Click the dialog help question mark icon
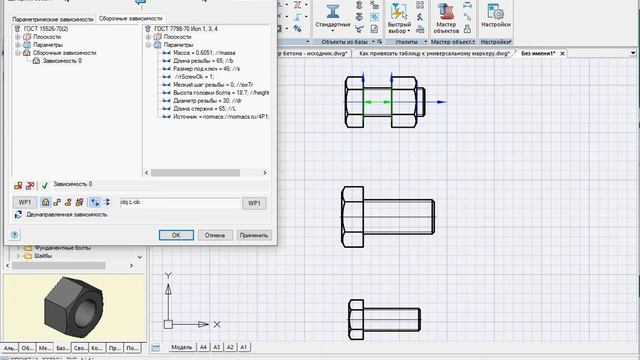 15,235
